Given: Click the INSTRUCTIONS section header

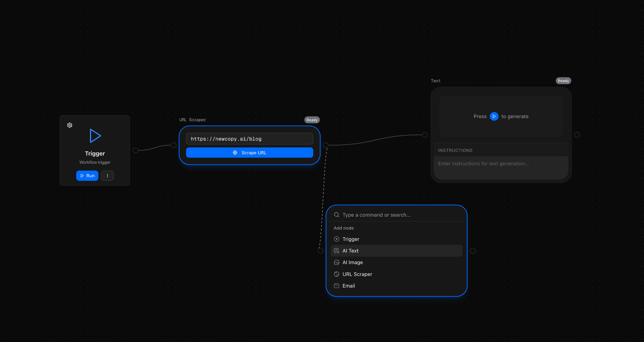Looking at the screenshot, I should pos(455,150).
